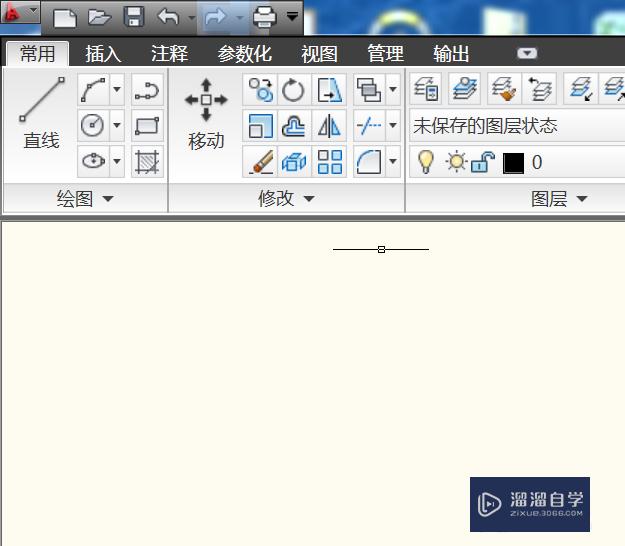Select the Rectangle tool

coord(147,125)
